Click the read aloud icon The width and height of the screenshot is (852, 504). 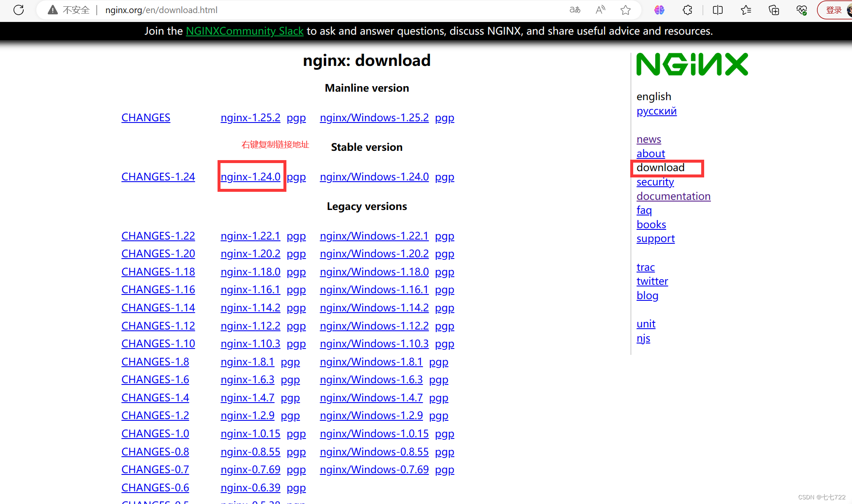tap(600, 10)
